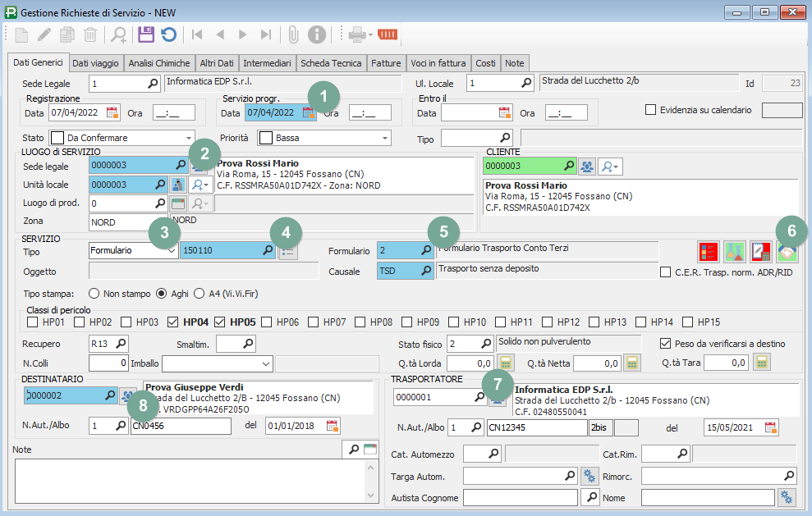
Task: Open the Imballo dropdown list
Action: point(265,363)
